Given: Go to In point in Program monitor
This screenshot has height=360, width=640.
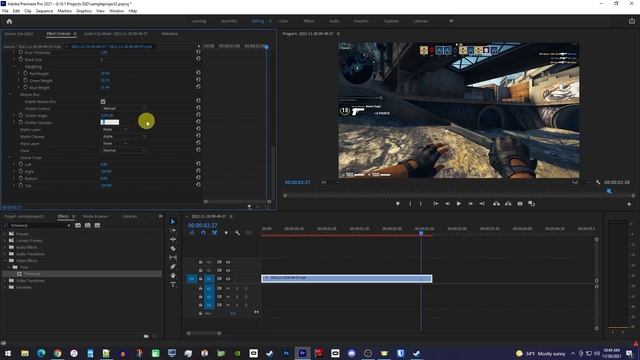Looking at the screenshot, I should click(x=436, y=203).
